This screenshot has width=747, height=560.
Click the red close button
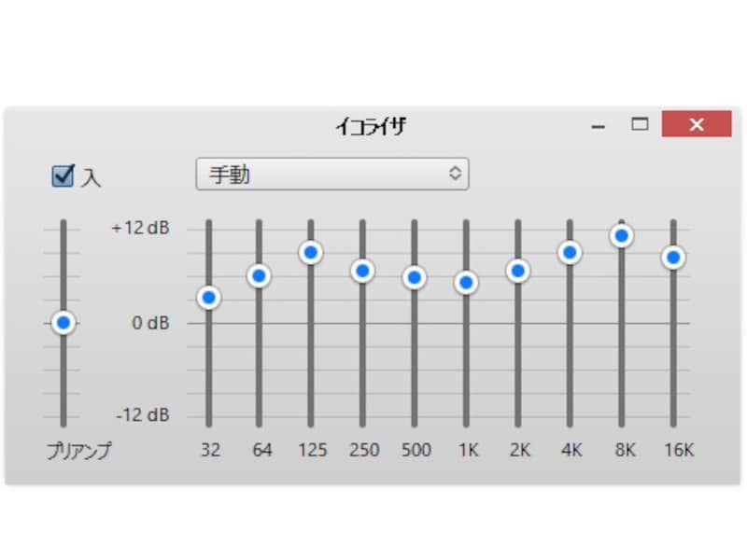[x=696, y=124]
